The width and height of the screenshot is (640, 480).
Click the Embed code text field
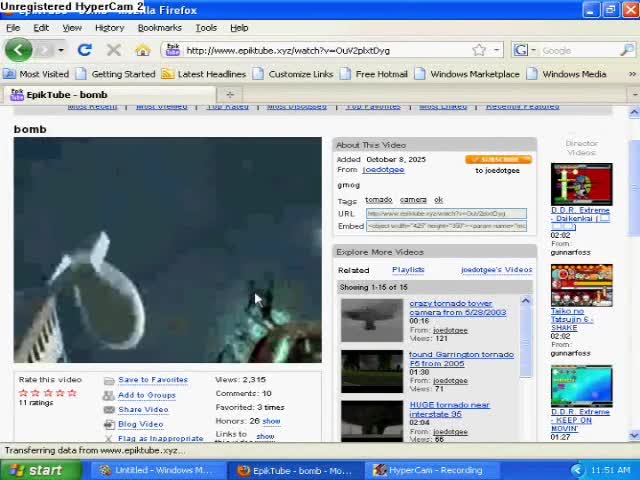[446, 226]
